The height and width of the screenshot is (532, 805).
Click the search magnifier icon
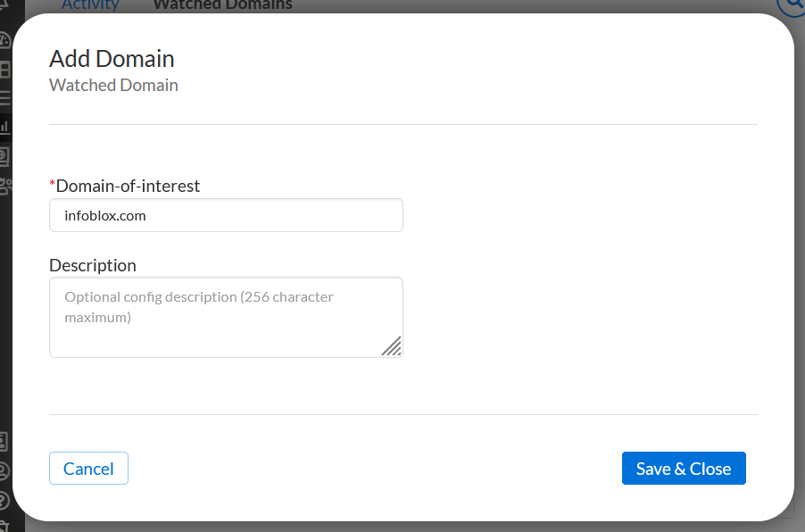793,5
